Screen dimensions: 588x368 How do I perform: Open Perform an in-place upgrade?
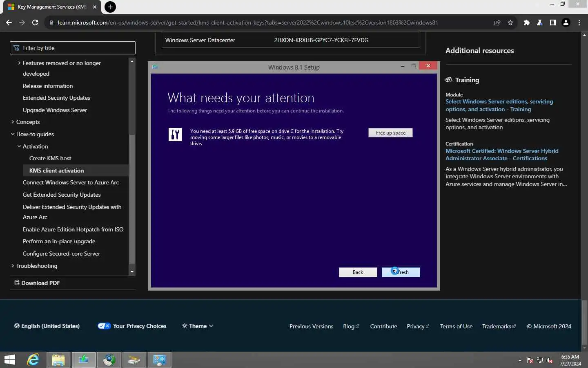[59, 241]
